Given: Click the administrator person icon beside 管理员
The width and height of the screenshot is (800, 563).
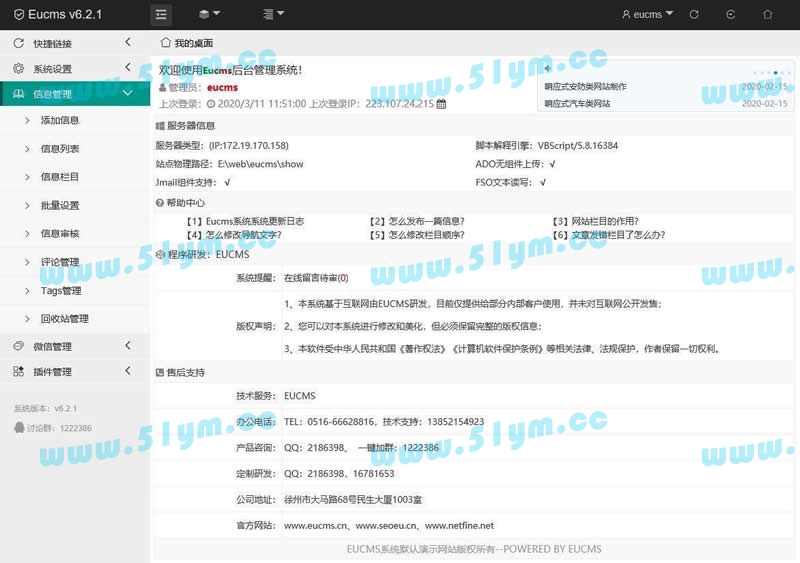Looking at the screenshot, I should (x=162, y=87).
